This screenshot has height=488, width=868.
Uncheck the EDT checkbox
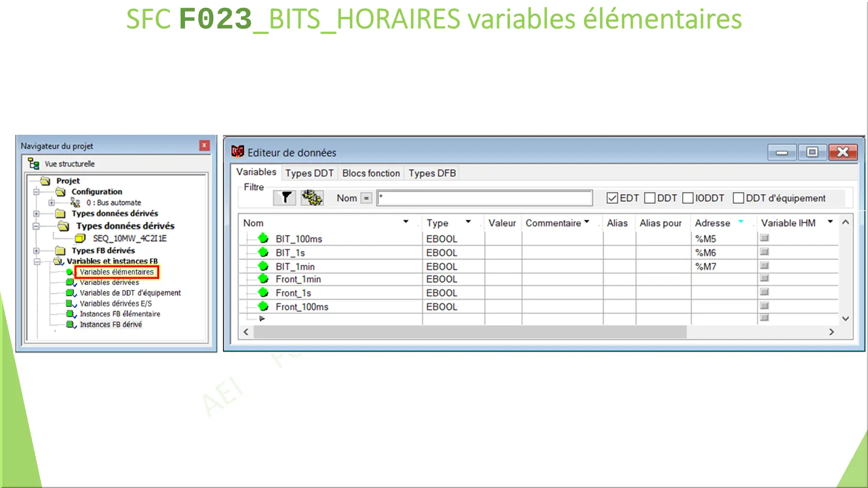tap(612, 198)
